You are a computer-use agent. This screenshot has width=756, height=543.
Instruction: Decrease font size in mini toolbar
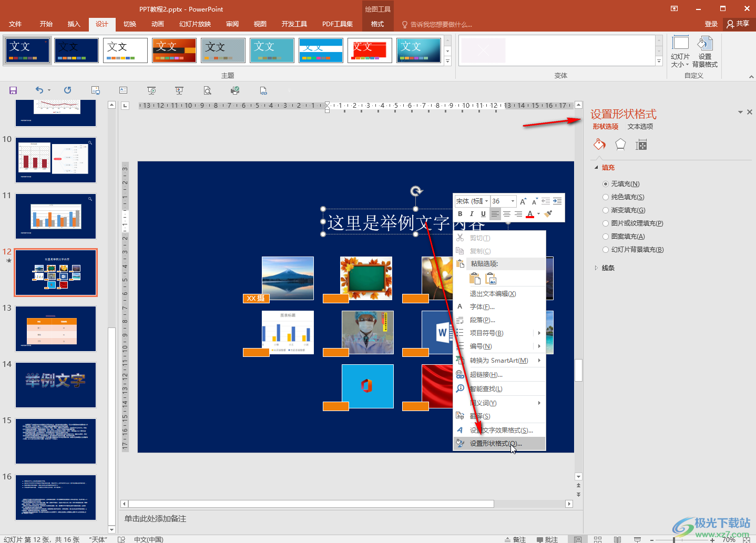click(535, 201)
